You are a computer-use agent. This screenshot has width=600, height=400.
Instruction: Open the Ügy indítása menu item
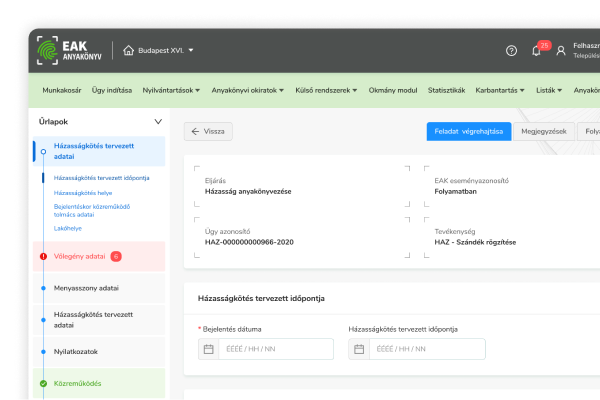(112, 90)
